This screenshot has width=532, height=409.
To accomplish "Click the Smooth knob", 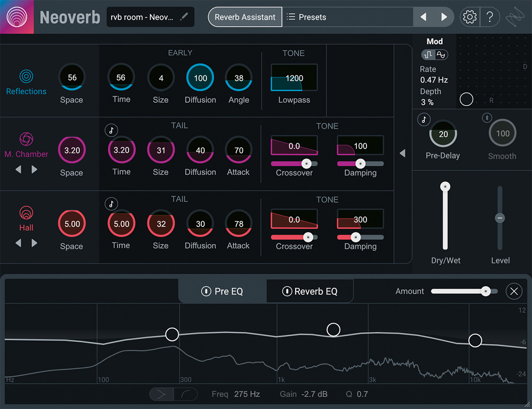I will 503,134.
